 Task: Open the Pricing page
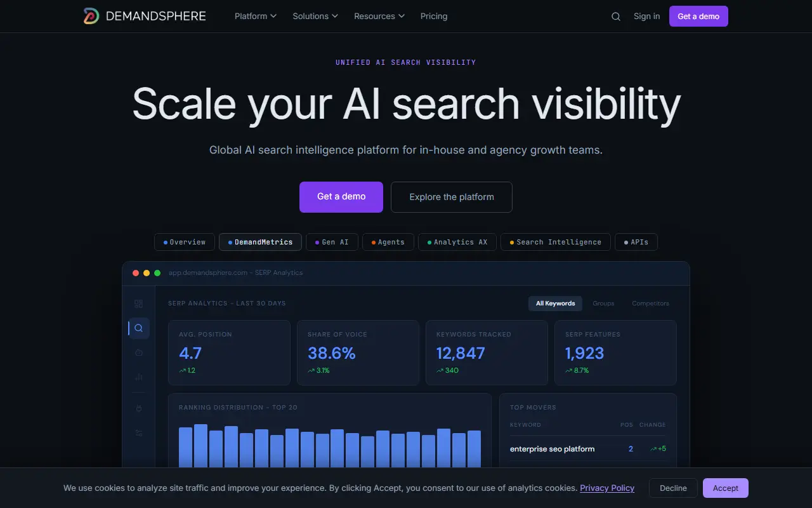click(434, 17)
